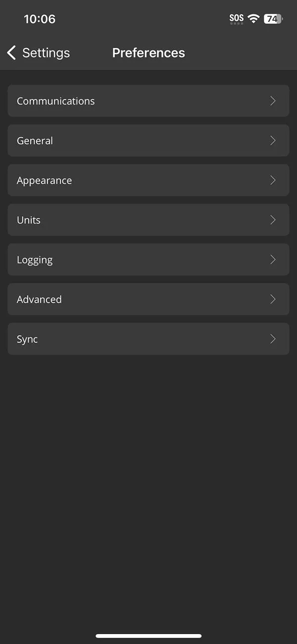
Task: Tap the chevron beside Advanced
Action: pos(273,299)
